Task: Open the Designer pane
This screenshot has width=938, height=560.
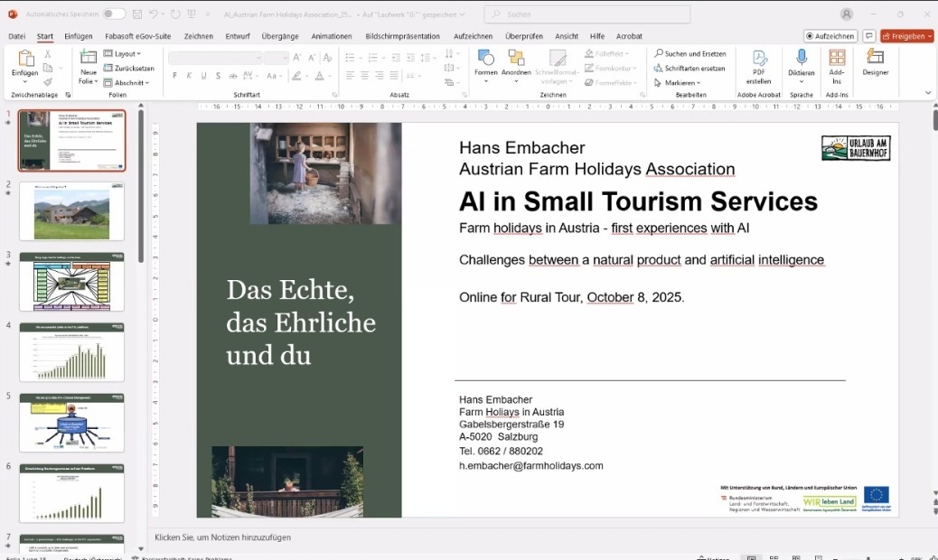Action: click(x=875, y=61)
